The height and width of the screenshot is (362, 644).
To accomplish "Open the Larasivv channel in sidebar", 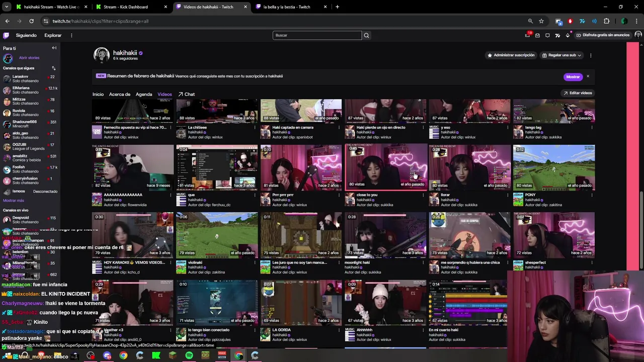I will [30, 78].
